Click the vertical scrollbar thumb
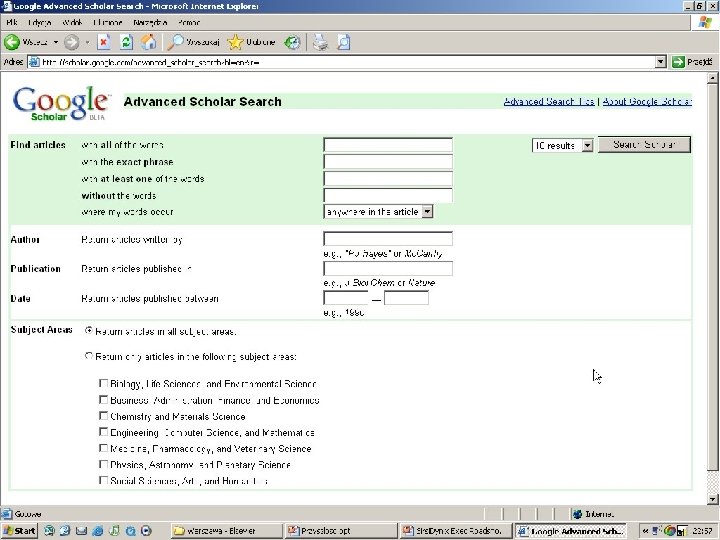Screen dimensions: 720x540 coord(712,277)
